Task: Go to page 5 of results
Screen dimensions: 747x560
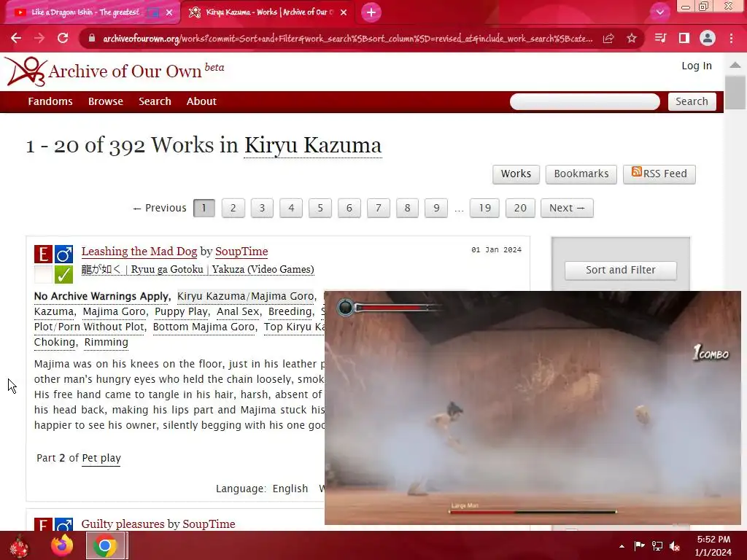Action: point(320,208)
